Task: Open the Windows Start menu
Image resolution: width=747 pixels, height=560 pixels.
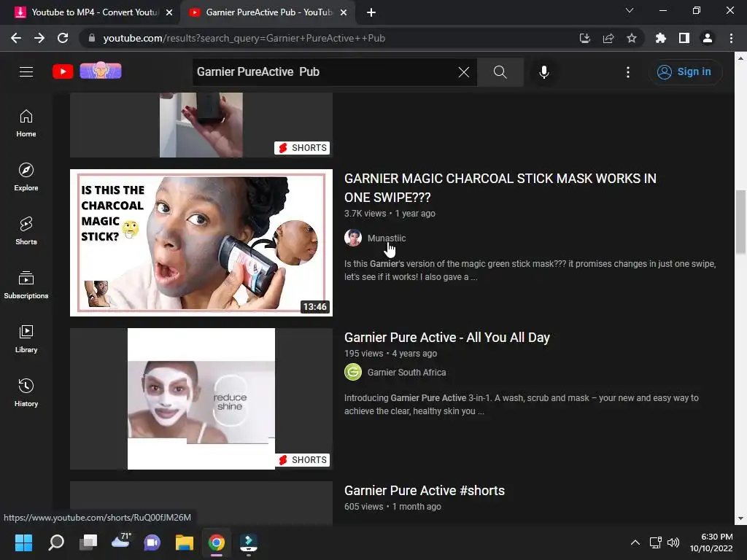Action: click(23, 542)
